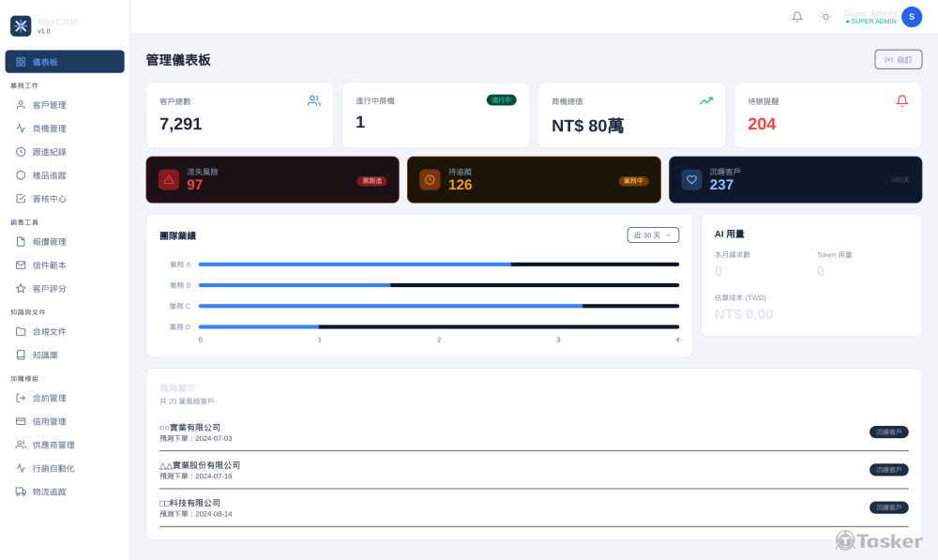Screen dimensions: 938x560
Task: Click the envelope icon for 信件範本
Action: (x=21, y=265)
